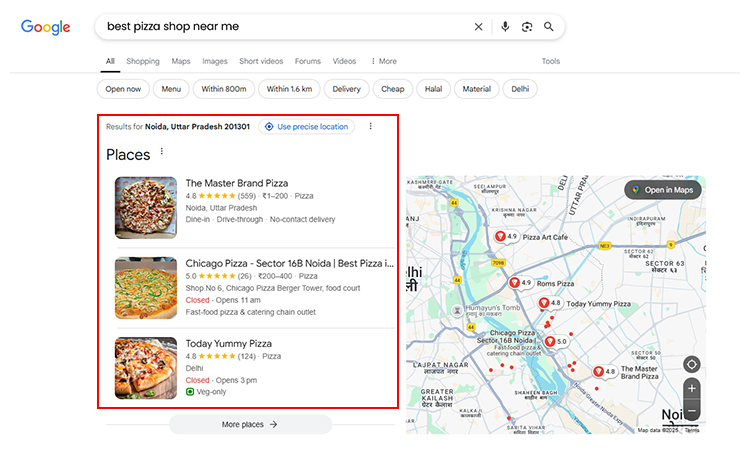Screen dimensions: 750x450
Task: Clear the search box with X icon
Action: tap(478, 27)
